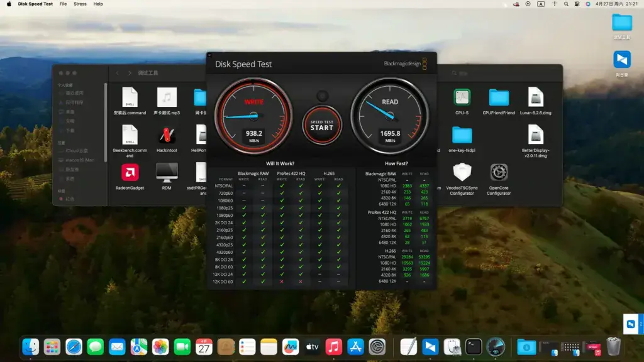The height and width of the screenshot is (362, 644).
Task: Open Trash from the Dock
Action: [613, 347]
